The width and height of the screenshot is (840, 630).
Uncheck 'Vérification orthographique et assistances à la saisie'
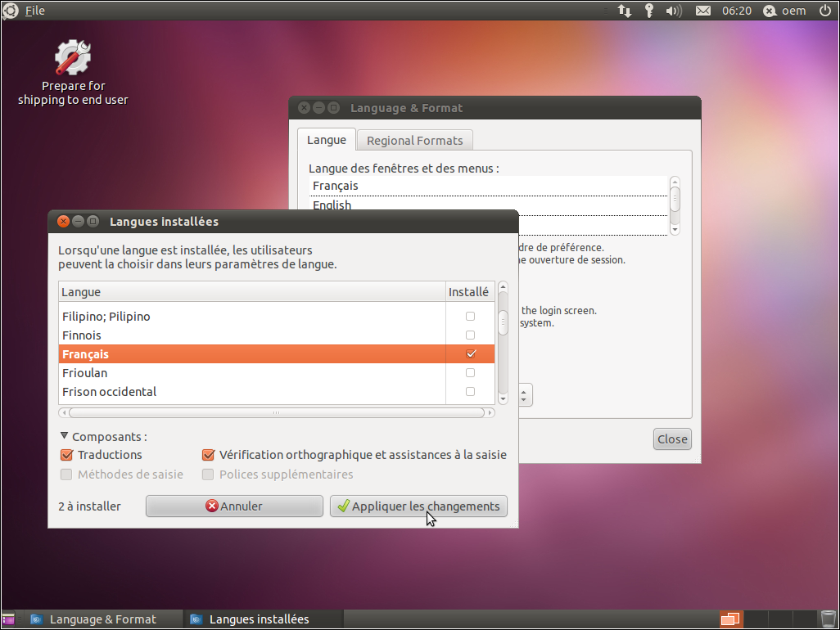[x=209, y=455]
